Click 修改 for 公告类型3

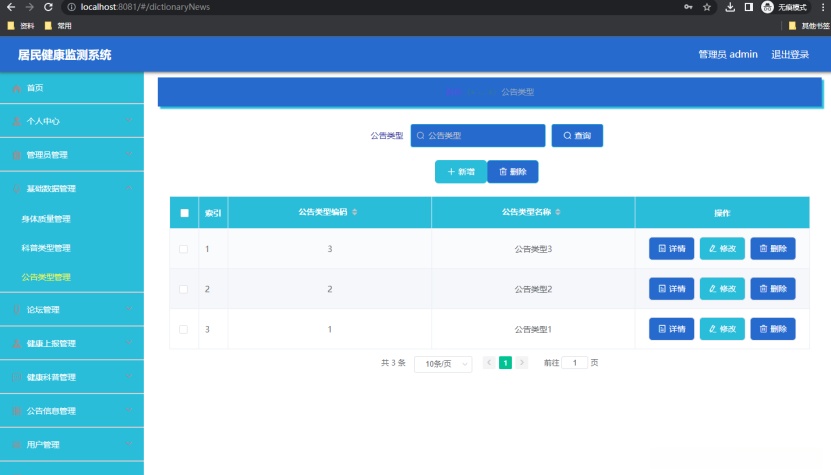[x=722, y=249]
